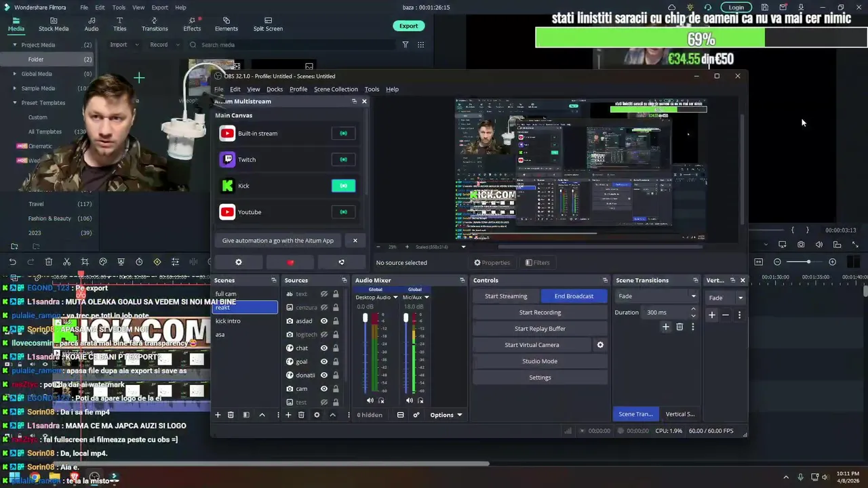Click the Aitum Multistream red record button

click(x=290, y=262)
